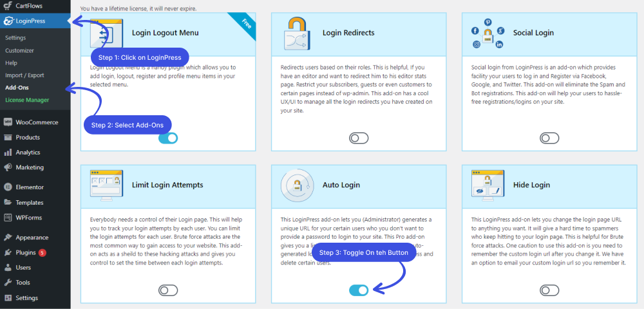Click the Plugins plug icon
The width and height of the screenshot is (644, 309).
[x=7, y=252]
